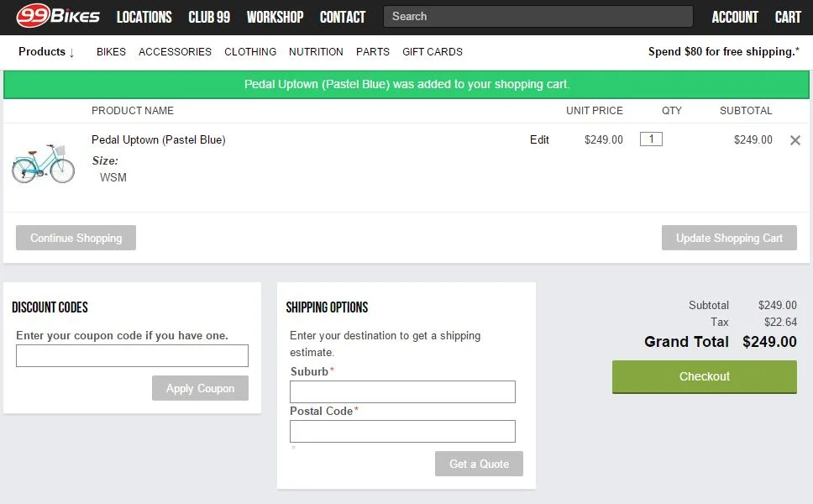
Task: Select the Gift Cards category
Action: pyautogui.click(x=433, y=52)
